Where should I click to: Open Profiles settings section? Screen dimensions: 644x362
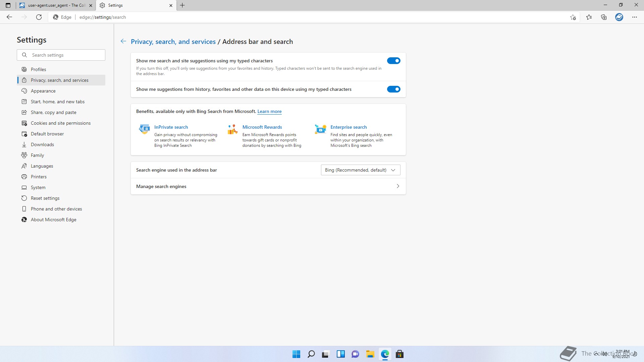point(61,69)
